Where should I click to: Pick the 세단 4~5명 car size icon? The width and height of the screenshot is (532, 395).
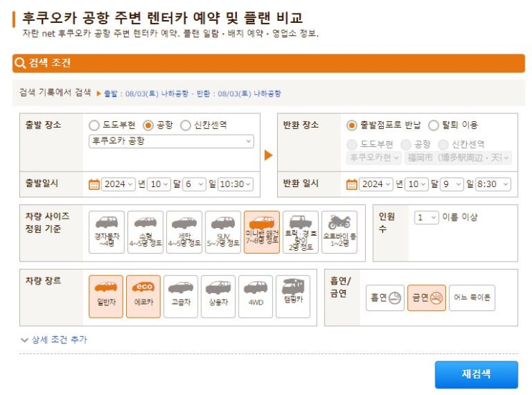tap(184, 232)
